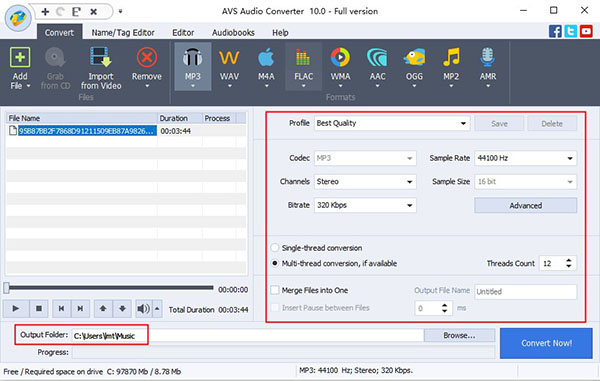Open the Editor tab
Image resolution: width=600 pixels, height=381 pixels.
point(183,33)
